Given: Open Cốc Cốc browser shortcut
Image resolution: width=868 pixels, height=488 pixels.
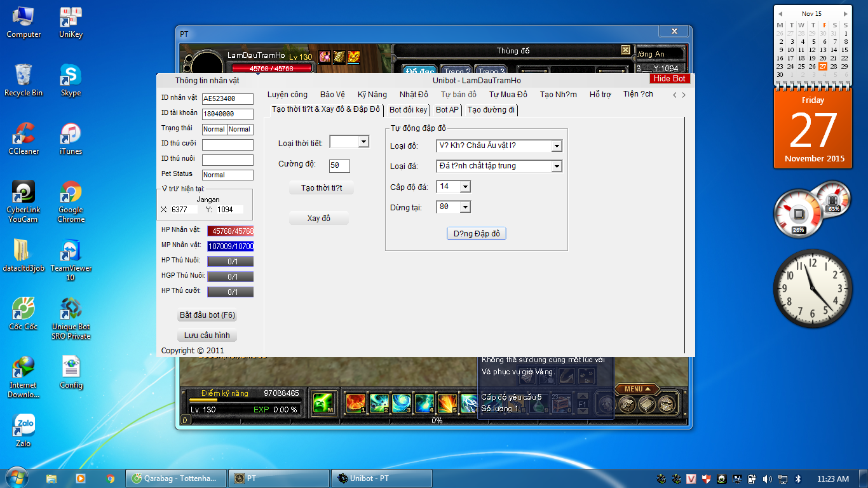Looking at the screenshot, I should 24,314.
